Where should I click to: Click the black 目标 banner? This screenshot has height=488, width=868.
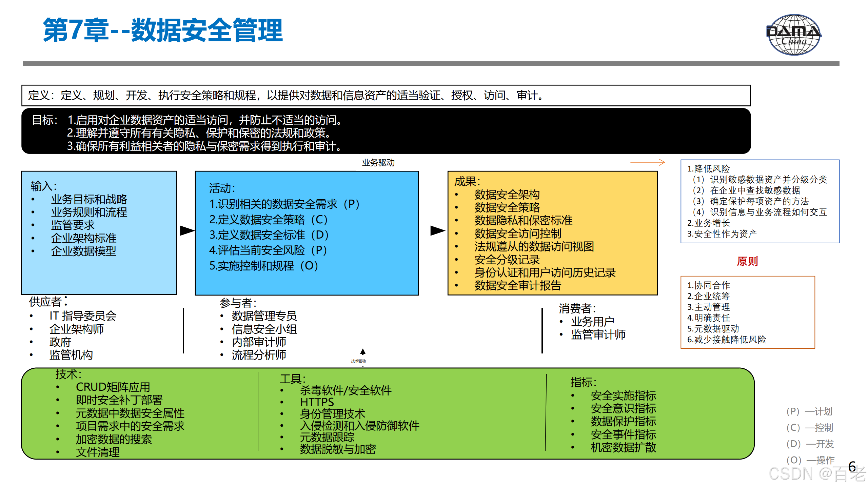[386, 131]
